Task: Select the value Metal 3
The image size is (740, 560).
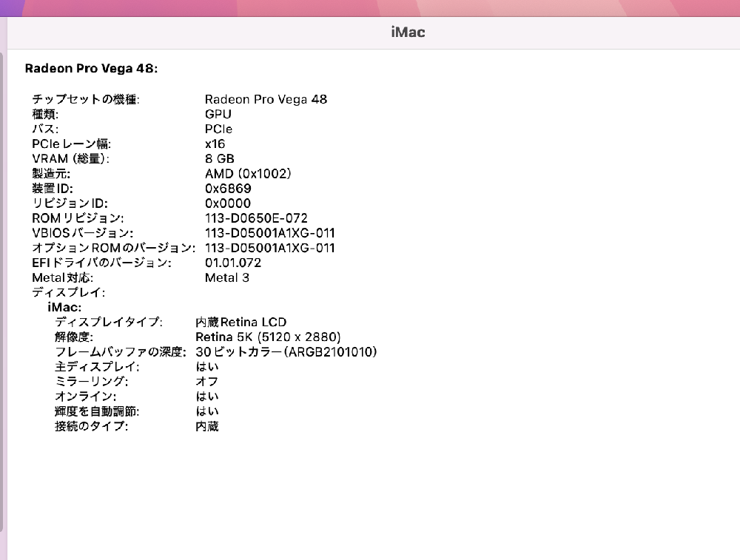Action: pos(227,277)
